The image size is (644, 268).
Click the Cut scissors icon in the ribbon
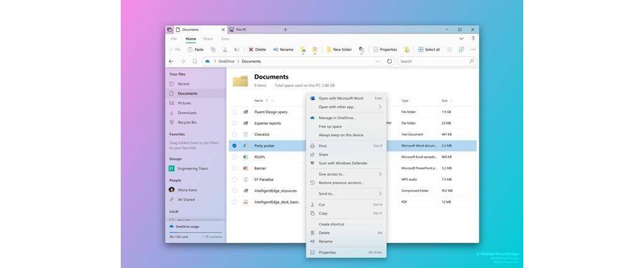pyautogui.click(x=225, y=49)
